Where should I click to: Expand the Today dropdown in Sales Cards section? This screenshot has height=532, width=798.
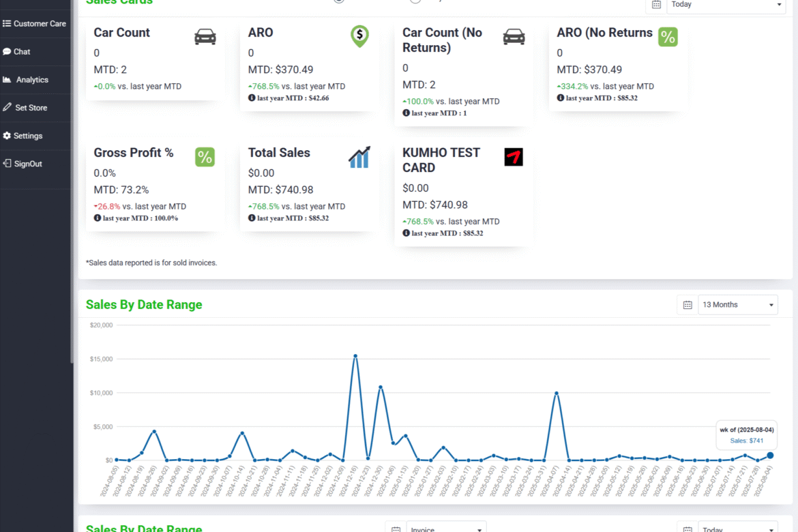point(726,5)
